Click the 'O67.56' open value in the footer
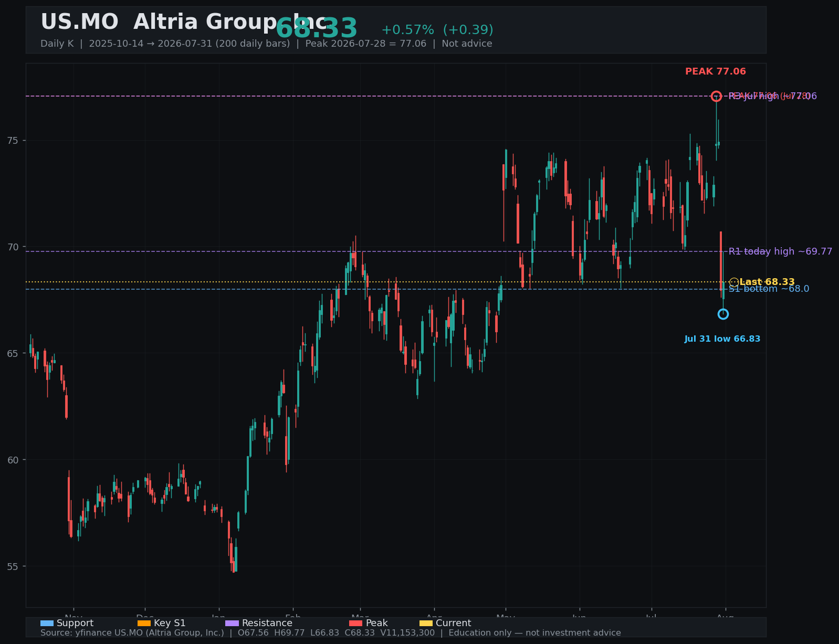 [253, 633]
